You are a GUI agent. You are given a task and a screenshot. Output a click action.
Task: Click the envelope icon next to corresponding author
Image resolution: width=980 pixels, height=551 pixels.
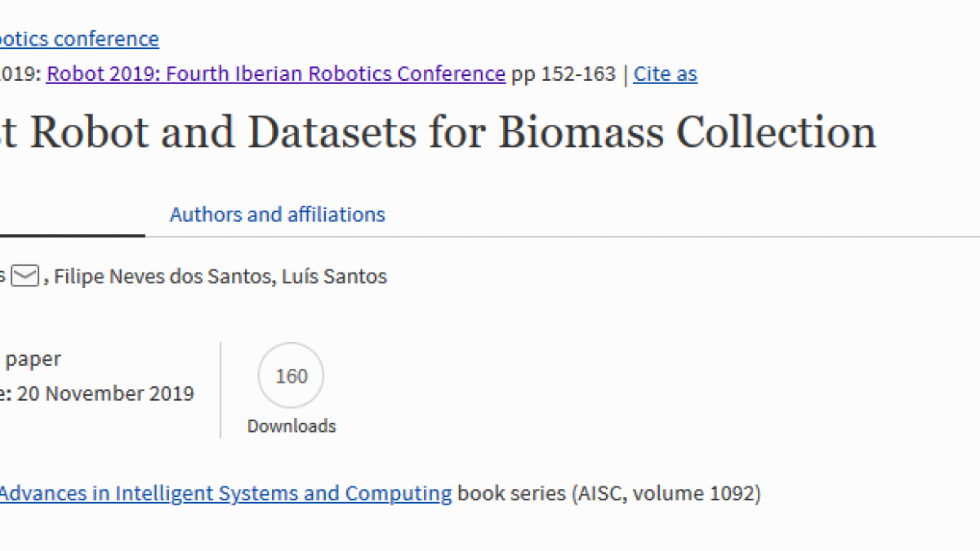25,276
